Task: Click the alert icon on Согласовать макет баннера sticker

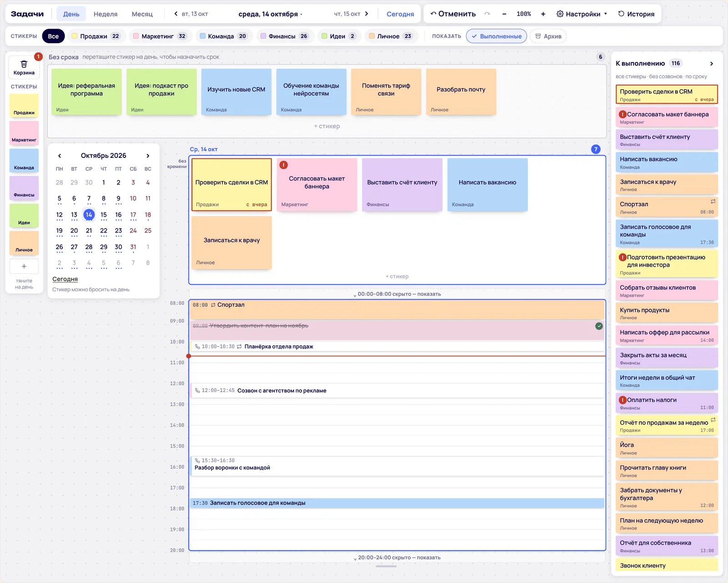Action: pyautogui.click(x=283, y=165)
